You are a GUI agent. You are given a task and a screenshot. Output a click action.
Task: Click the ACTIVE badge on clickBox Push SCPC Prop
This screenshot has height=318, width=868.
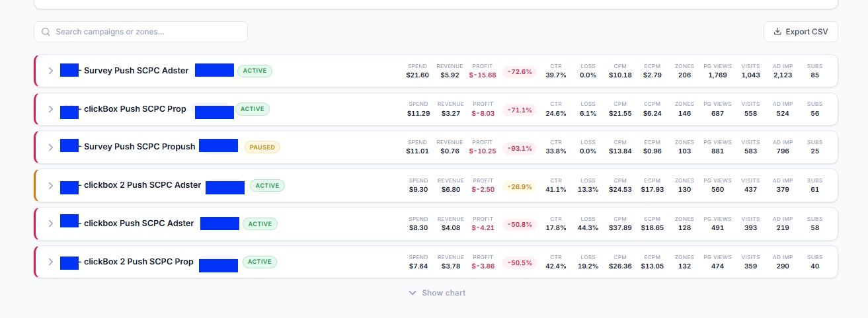[252, 109]
